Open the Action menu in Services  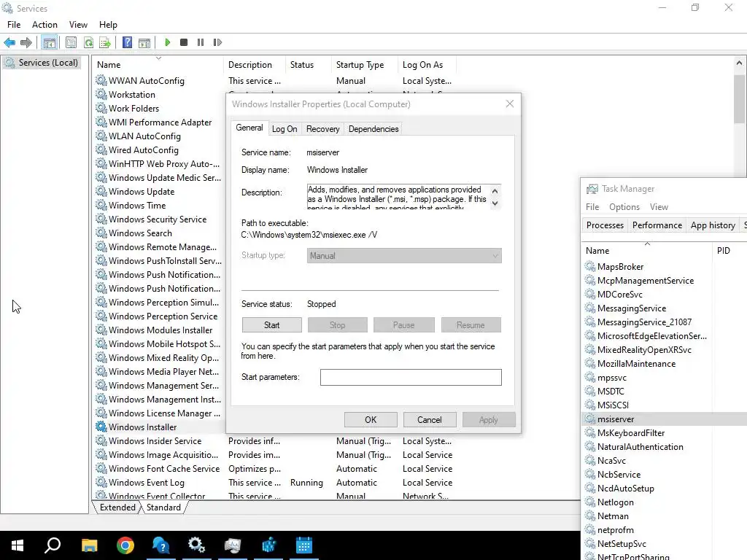pos(44,25)
